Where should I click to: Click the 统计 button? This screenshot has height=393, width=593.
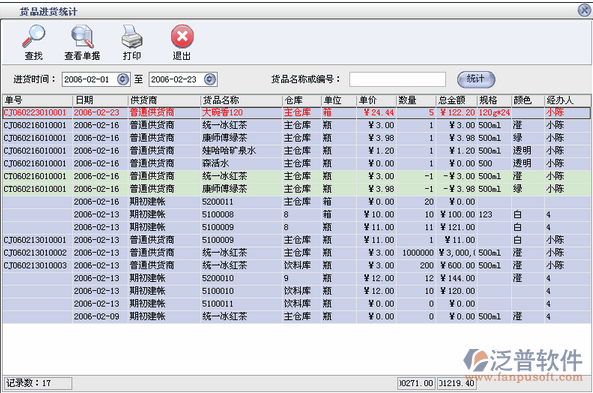(476, 79)
